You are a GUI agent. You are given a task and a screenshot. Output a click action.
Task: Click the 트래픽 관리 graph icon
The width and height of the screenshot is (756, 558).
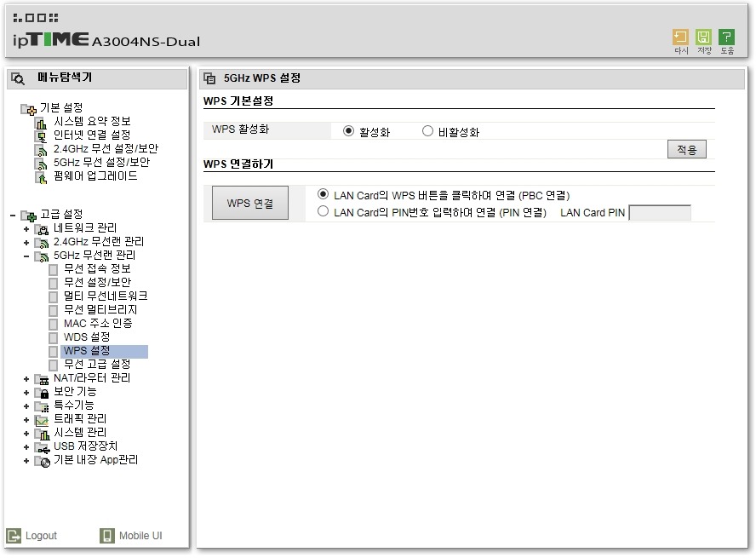click(x=42, y=421)
